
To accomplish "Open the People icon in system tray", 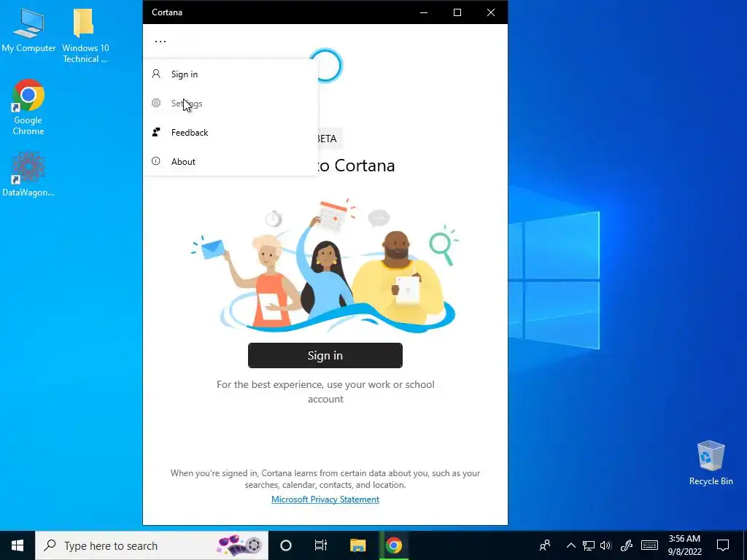I will tap(545, 545).
